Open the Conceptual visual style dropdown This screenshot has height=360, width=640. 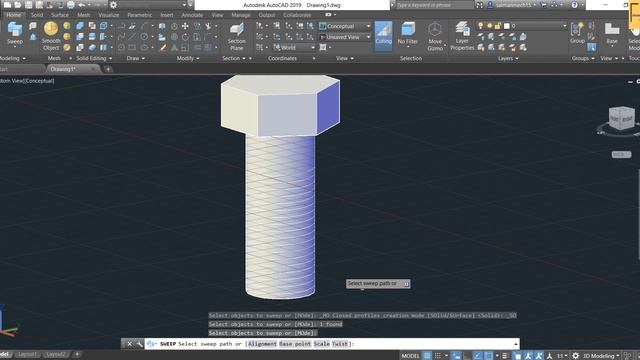point(345,26)
